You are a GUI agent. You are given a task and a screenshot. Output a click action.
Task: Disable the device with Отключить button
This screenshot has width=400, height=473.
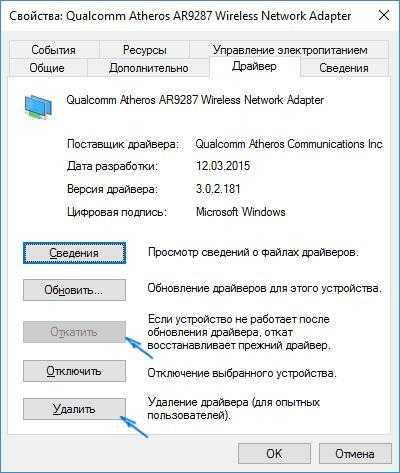(x=74, y=371)
